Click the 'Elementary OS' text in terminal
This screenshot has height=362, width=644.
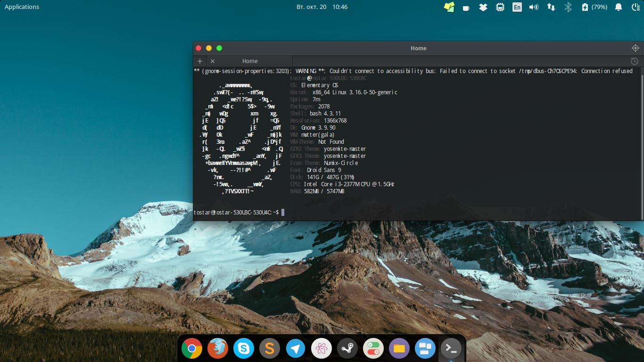click(320, 85)
